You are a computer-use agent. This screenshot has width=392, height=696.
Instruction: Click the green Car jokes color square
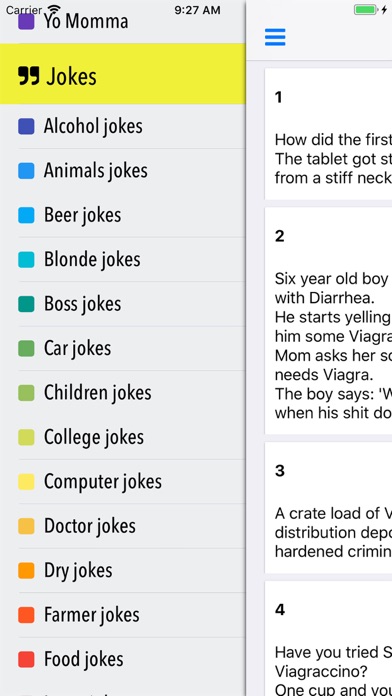point(26,348)
